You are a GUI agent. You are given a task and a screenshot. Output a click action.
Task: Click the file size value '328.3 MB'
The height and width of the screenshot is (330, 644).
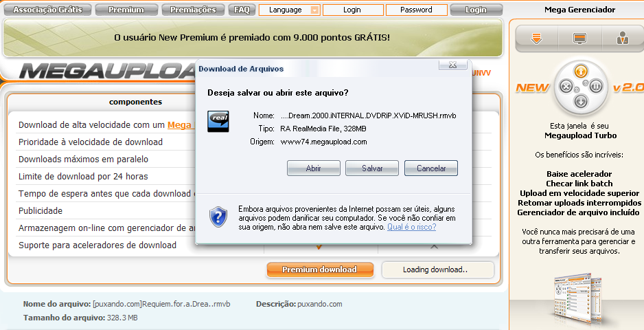[122, 318]
